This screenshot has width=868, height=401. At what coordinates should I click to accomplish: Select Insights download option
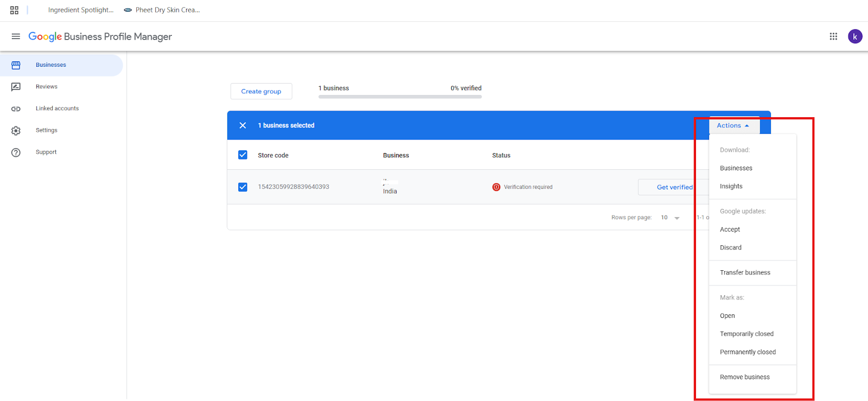(731, 186)
